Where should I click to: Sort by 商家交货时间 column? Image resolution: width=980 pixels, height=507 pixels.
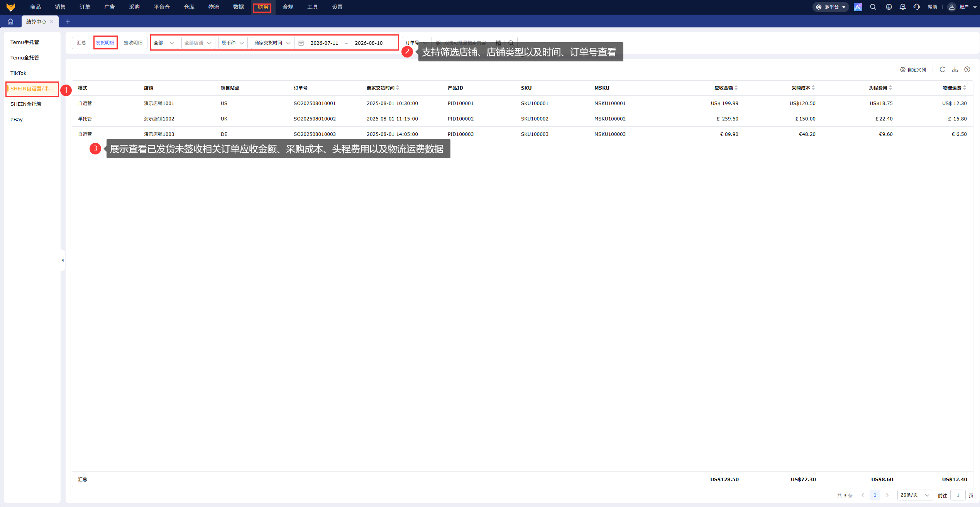[398, 88]
